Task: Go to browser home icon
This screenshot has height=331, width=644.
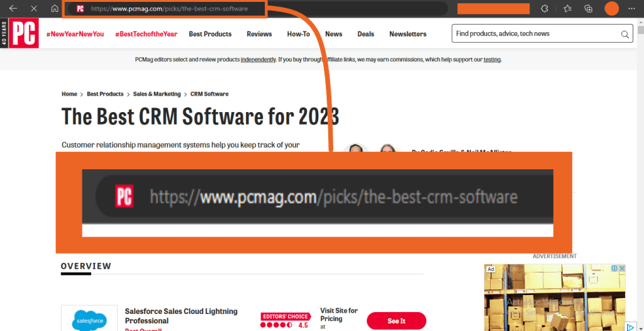Action: click(x=55, y=9)
